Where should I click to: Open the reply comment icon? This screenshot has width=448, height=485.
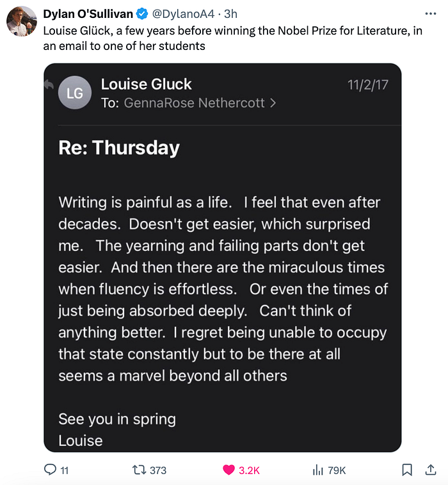pos(50,470)
